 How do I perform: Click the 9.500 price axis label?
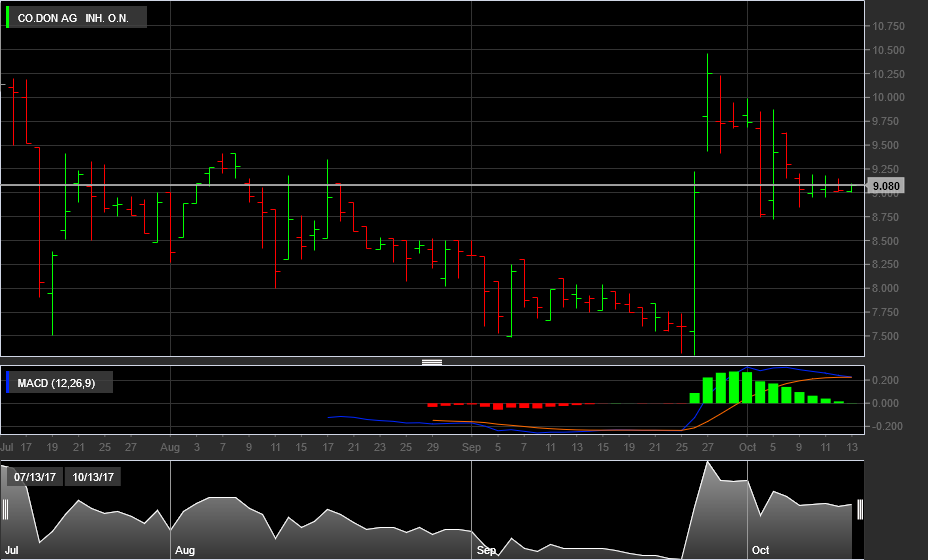[x=886, y=146]
